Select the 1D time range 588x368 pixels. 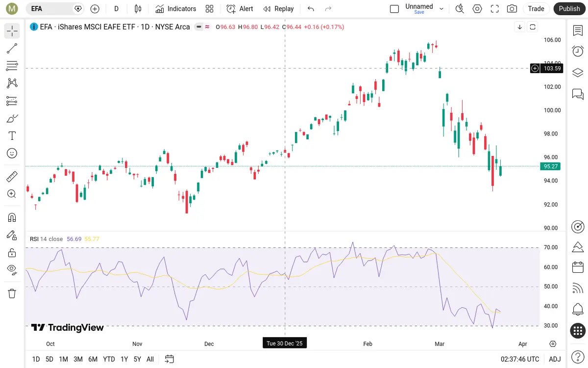pyautogui.click(x=36, y=359)
